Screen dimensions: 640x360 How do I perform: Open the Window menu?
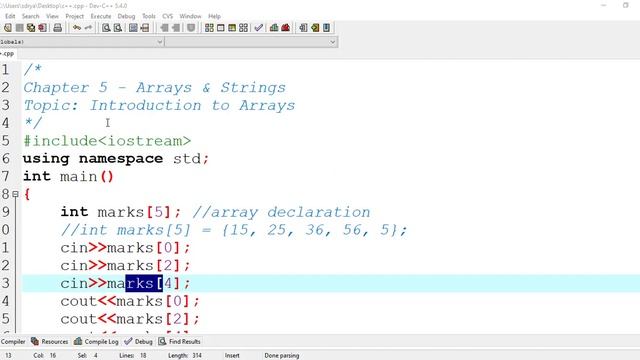(x=190, y=16)
